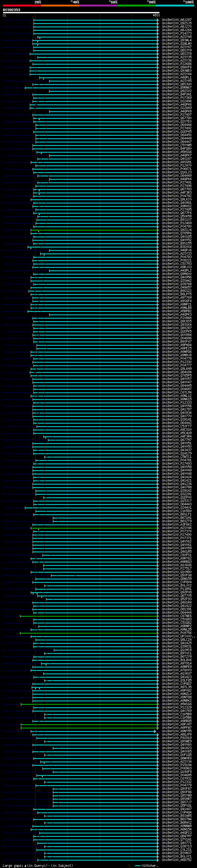Select label UniRef100_P12329
197x868 pixels.
(x=177, y=707)
